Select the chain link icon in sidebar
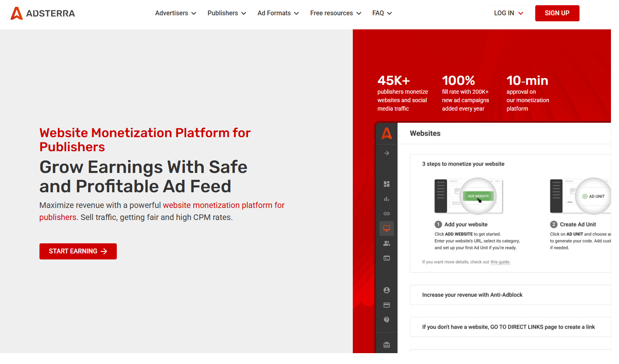 [387, 214]
